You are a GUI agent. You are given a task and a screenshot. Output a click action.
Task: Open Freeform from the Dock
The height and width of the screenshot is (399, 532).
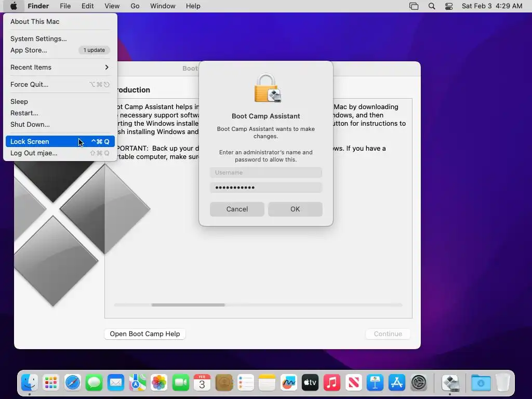pos(289,383)
